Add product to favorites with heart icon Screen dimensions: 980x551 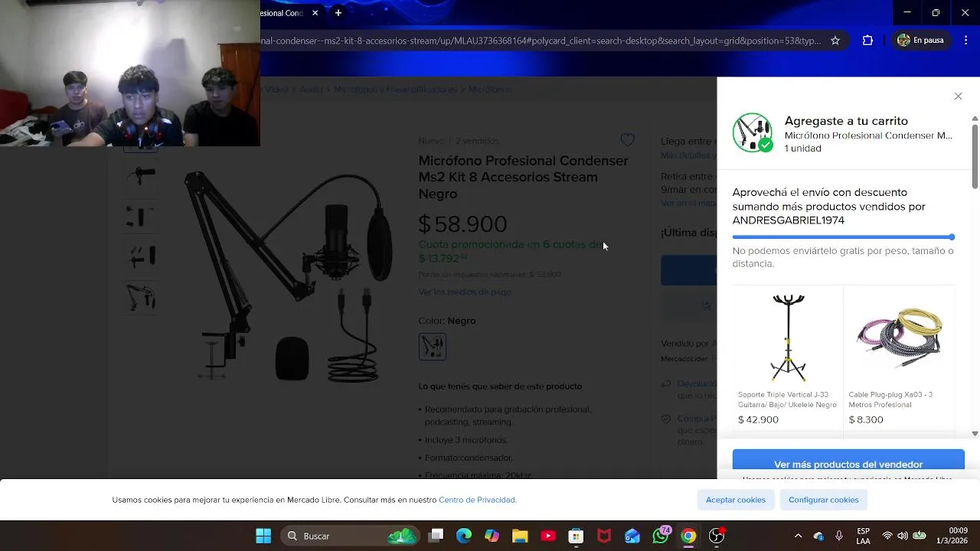[627, 140]
